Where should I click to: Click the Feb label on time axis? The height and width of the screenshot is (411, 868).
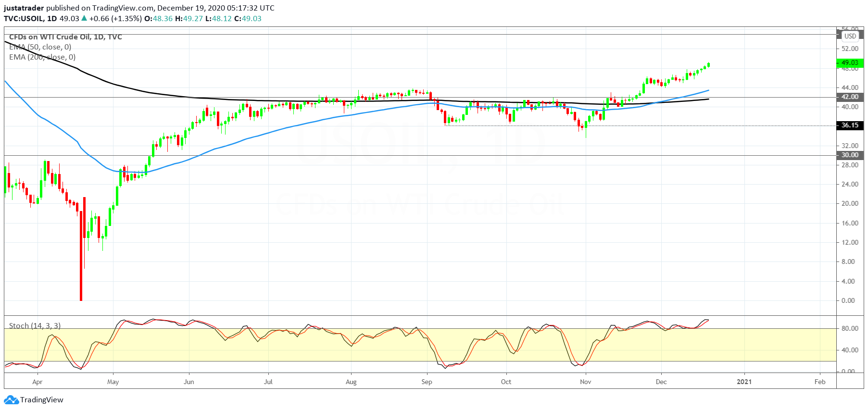point(820,382)
